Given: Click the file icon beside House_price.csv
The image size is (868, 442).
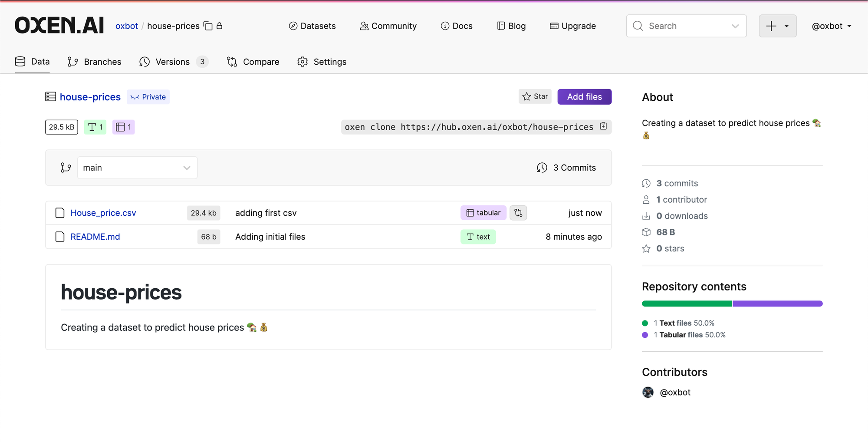Looking at the screenshot, I should [x=60, y=213].
